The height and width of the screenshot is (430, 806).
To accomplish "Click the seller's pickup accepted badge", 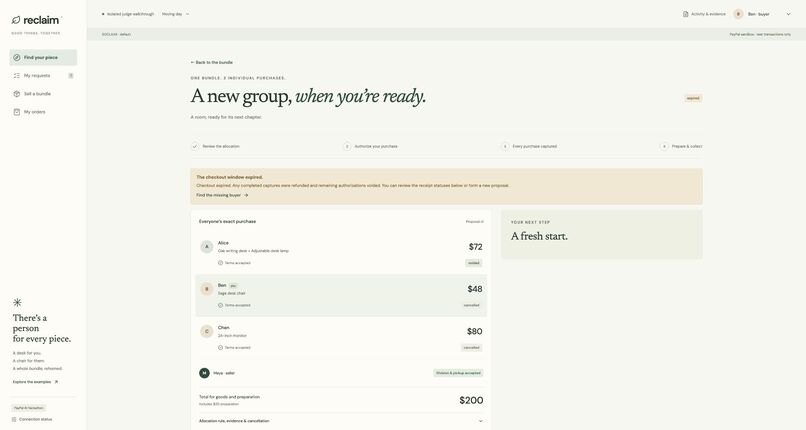I will tap(458, 373).
